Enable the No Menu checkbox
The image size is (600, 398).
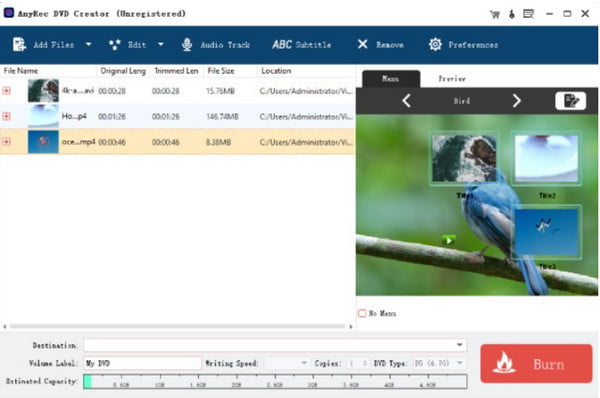coord(362,313)
